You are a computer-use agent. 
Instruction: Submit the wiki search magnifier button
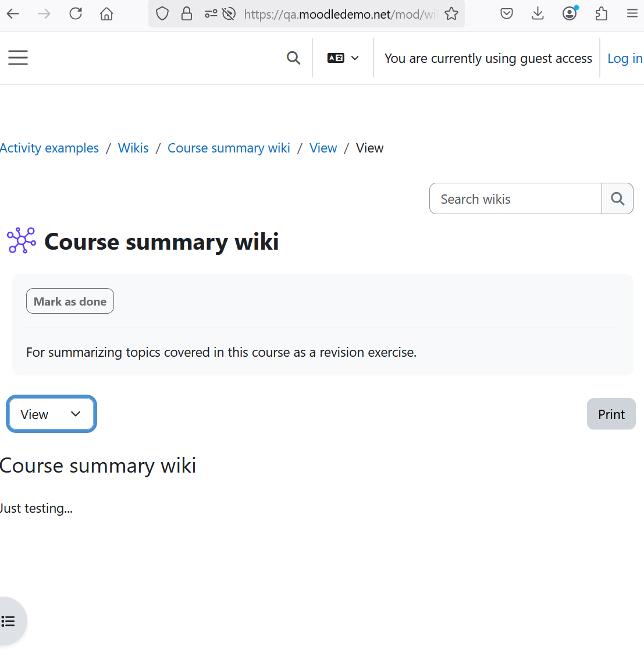[618, 198]
